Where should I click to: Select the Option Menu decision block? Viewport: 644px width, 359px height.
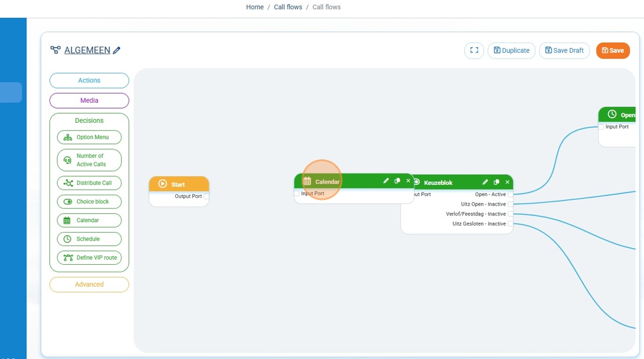tap(89, 137)
